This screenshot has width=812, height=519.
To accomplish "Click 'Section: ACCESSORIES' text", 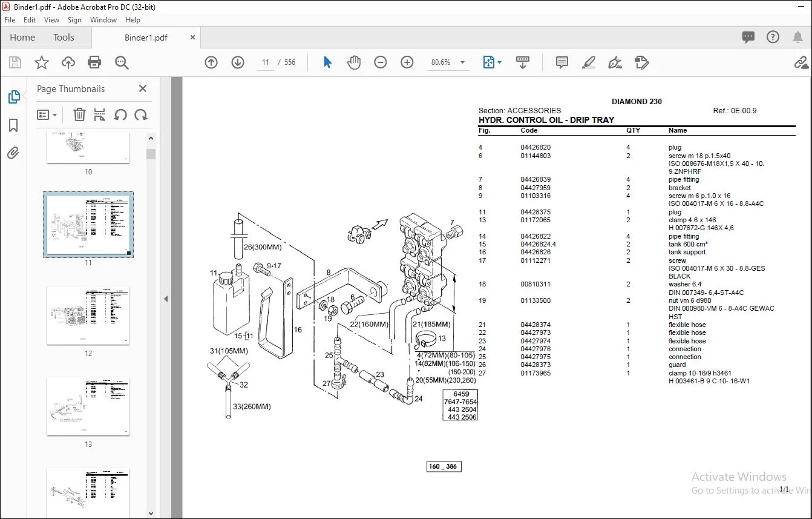I will click(520, 111).
